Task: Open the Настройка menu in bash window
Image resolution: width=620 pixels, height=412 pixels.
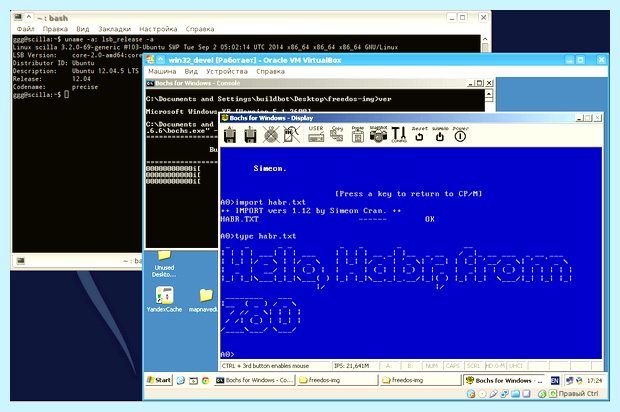Action: pyautogui.click(x=158, y=29)
